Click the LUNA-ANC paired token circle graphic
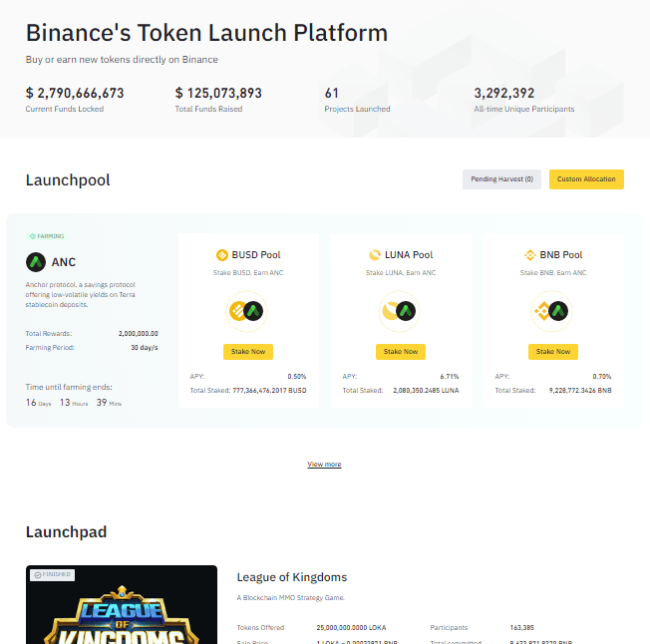This screenshot has height=644, width=650. click(399, 311)
